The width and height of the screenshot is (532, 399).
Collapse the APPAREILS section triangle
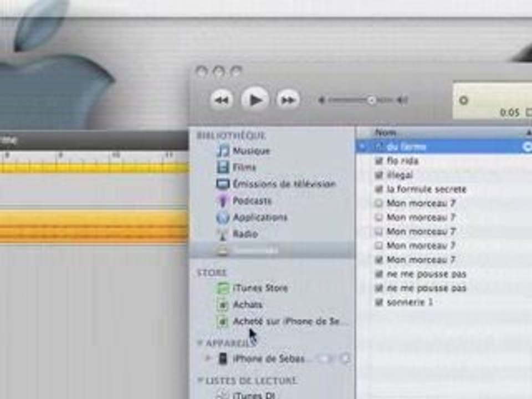point(200,343)
